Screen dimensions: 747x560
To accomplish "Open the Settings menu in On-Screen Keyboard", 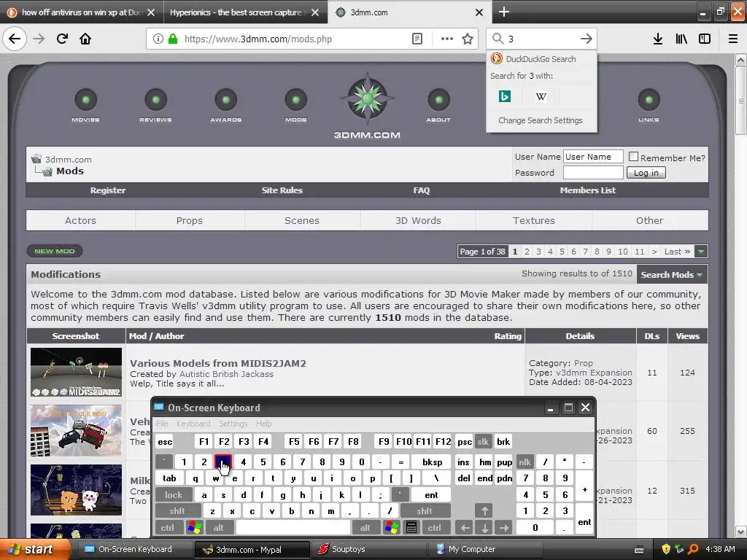I will [x=233, y=424].
